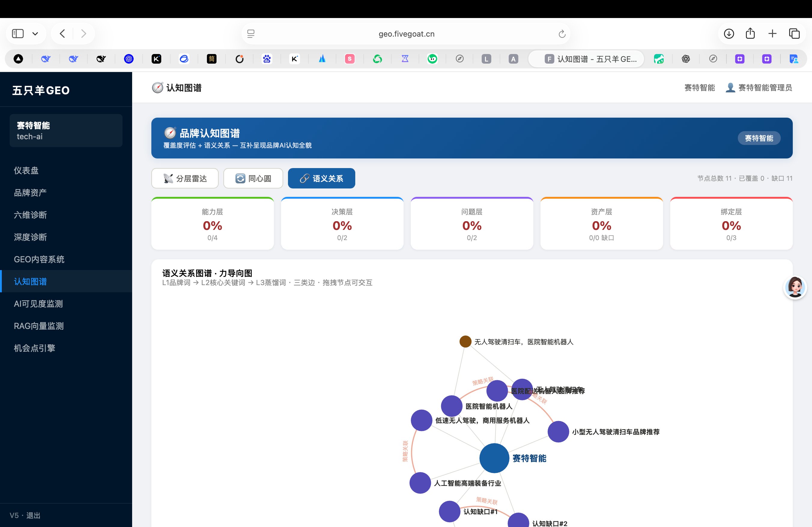Click the share icon in toolbar
812x527 pixels.
[x=750, y=33]
